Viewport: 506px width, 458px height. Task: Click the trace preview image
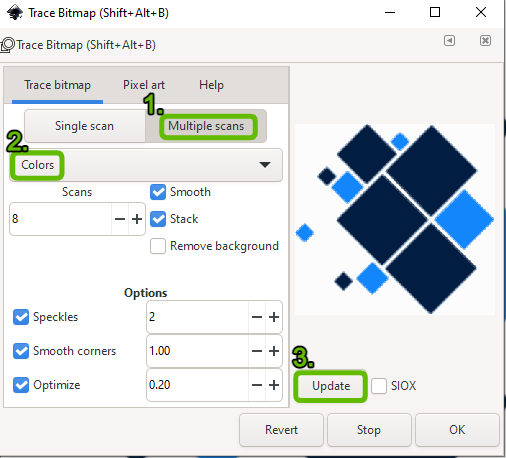(x=395, y=219)
